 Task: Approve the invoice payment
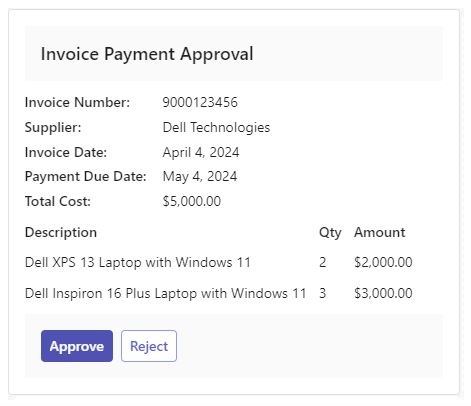[x=77, y=346]
